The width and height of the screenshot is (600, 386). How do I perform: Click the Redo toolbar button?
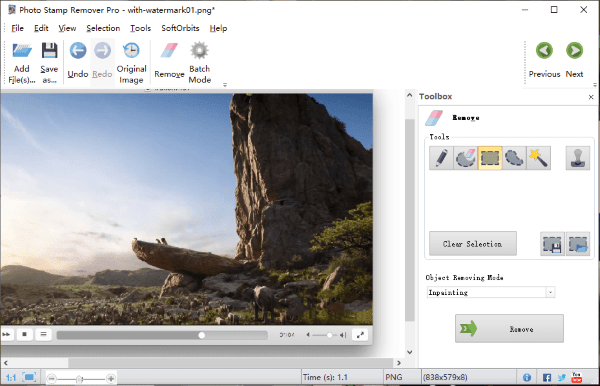pos(102,60)
